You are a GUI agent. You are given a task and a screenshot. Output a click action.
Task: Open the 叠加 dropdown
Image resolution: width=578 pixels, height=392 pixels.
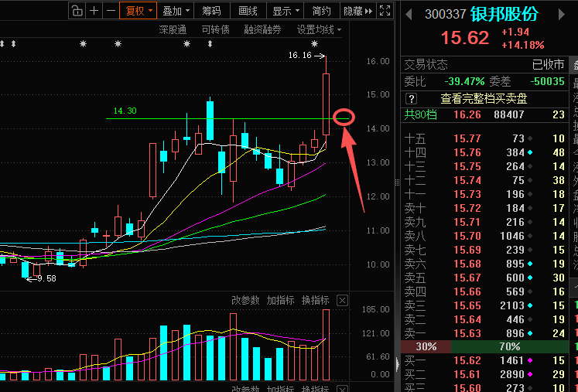(176, 11)
